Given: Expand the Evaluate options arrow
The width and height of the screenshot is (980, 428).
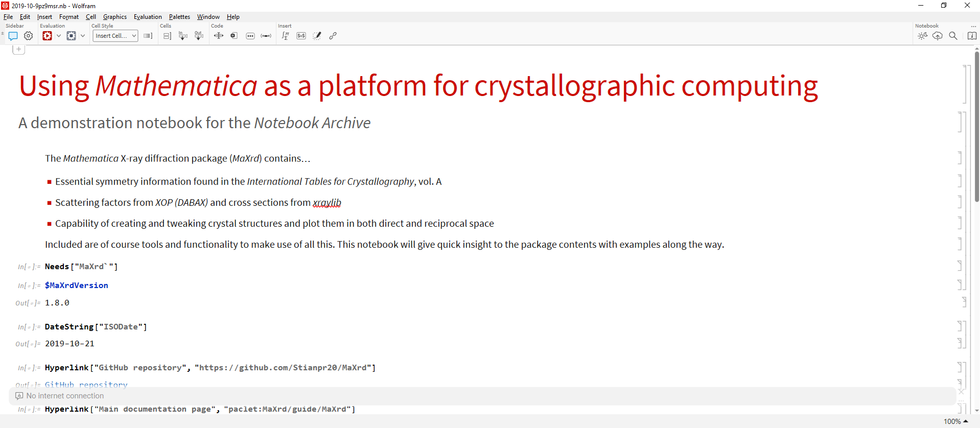Looking at the screenshot, I should tap(59, 36).
